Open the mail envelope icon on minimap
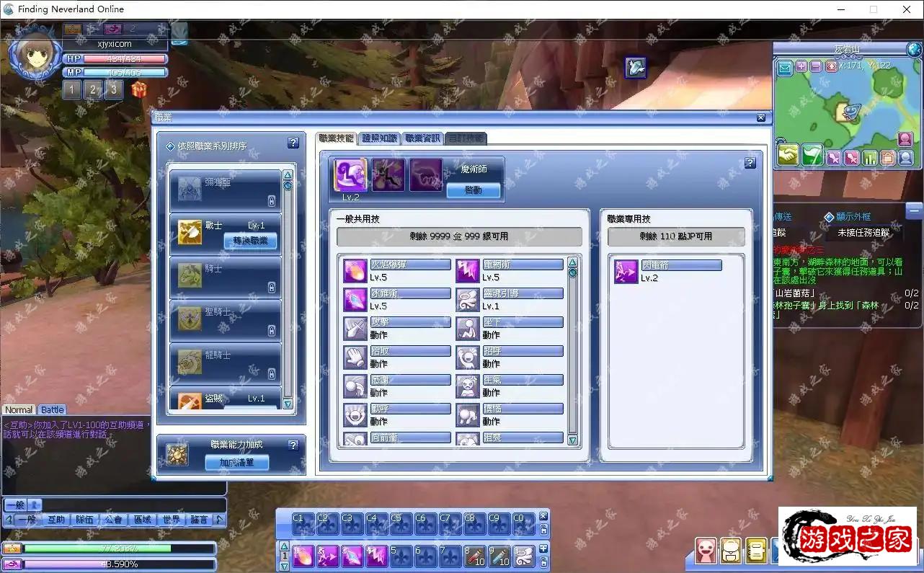 (785, 68)
